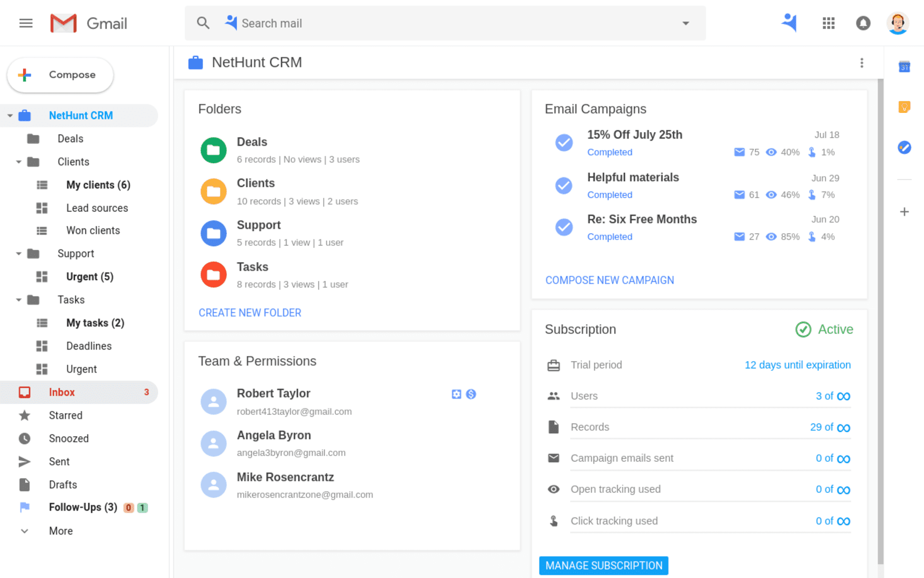Viewport: 924px width, 578px height.
Task: Click Robert Taylor's avatar icon
Action: [x=213, y=402]
